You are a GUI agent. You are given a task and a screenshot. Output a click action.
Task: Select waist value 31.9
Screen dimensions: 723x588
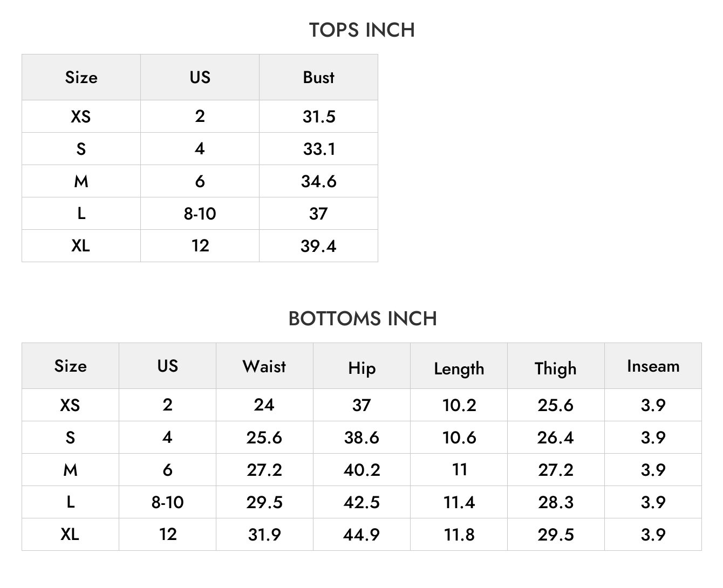(264, 535)
